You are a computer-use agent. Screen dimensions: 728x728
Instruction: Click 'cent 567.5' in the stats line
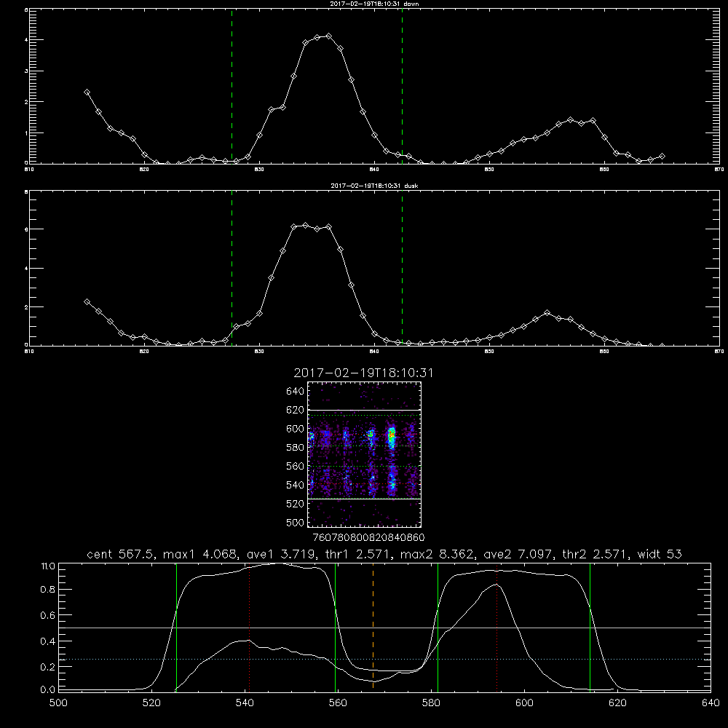120,554
